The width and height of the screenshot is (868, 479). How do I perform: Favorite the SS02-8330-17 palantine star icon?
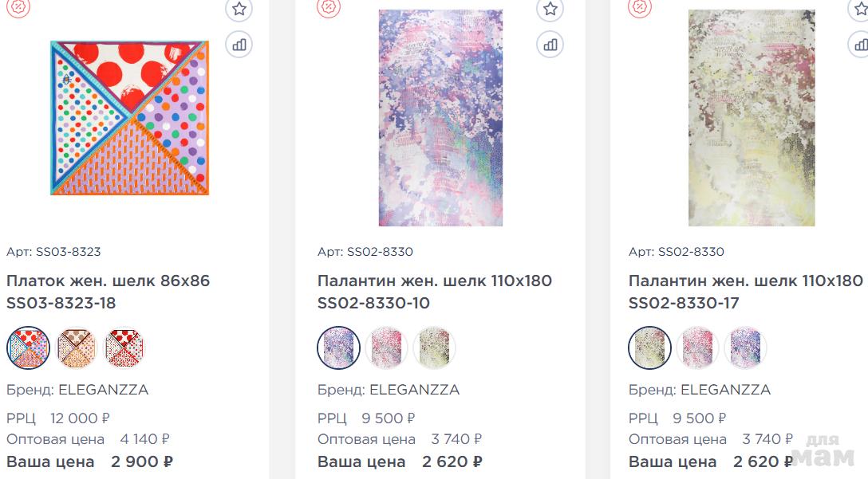coord(860,10)
